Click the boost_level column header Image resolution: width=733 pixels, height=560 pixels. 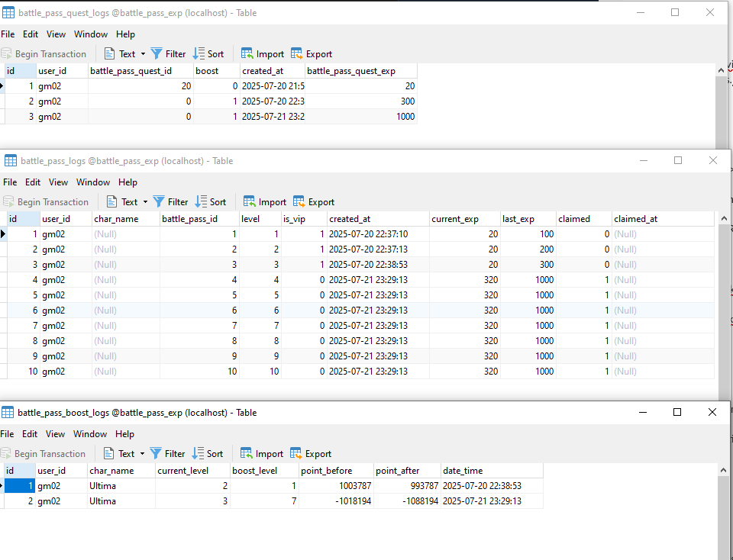(x=254, y=471)
